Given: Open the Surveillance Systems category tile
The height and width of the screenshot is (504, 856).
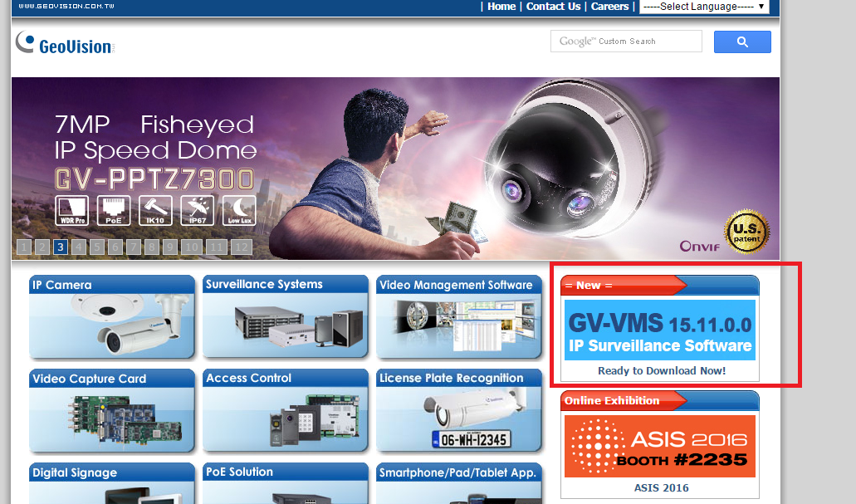Looking at the screenshot, I should pyautogui.click(x=286, y=316).
